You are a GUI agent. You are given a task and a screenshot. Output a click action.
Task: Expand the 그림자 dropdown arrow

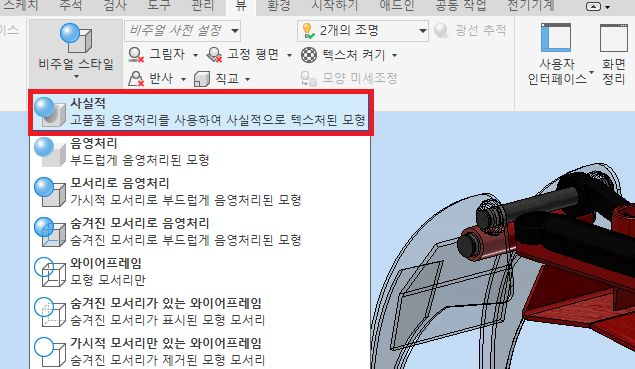[195, 55]
